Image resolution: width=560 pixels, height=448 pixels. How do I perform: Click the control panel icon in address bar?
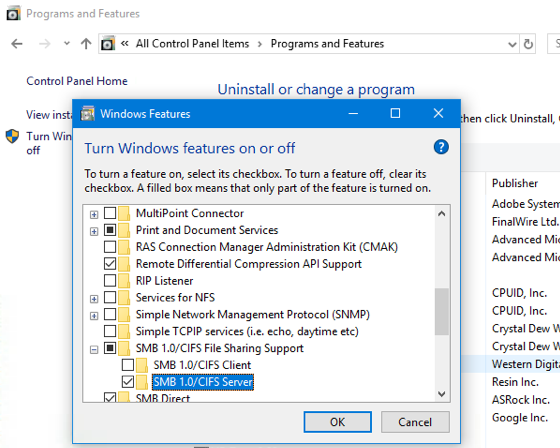[108, 44]
